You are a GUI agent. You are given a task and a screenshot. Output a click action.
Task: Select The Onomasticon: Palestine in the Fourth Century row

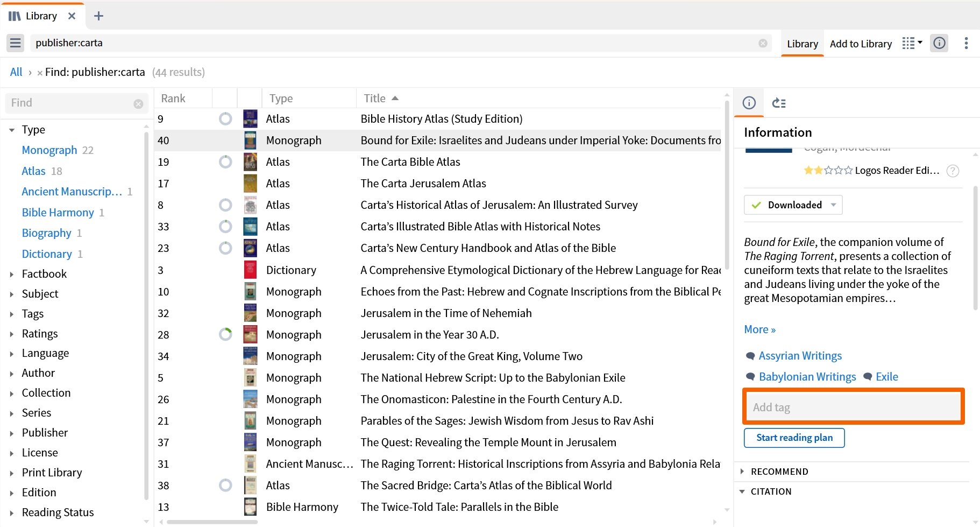click(x=437, y=399)
